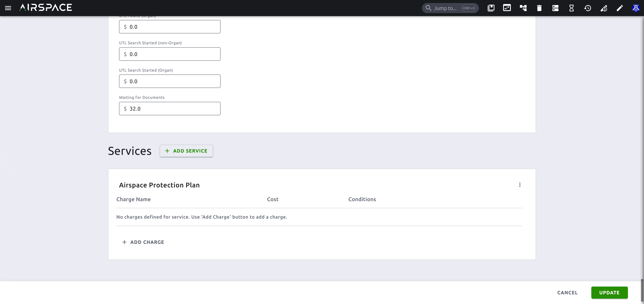Click the Jump to search bar

tap(450, 8)
